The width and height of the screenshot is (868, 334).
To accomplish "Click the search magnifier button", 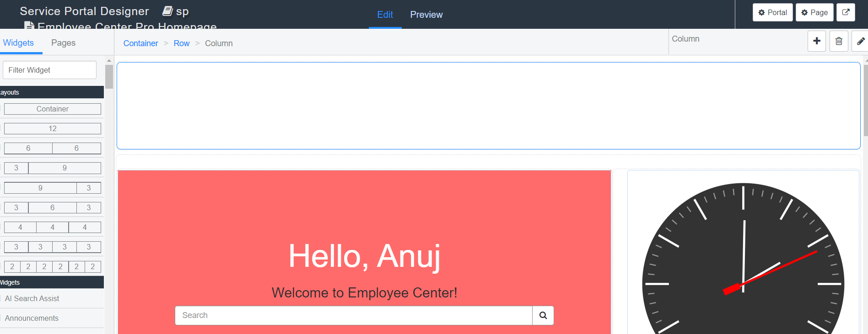I will tap(543, 315).
